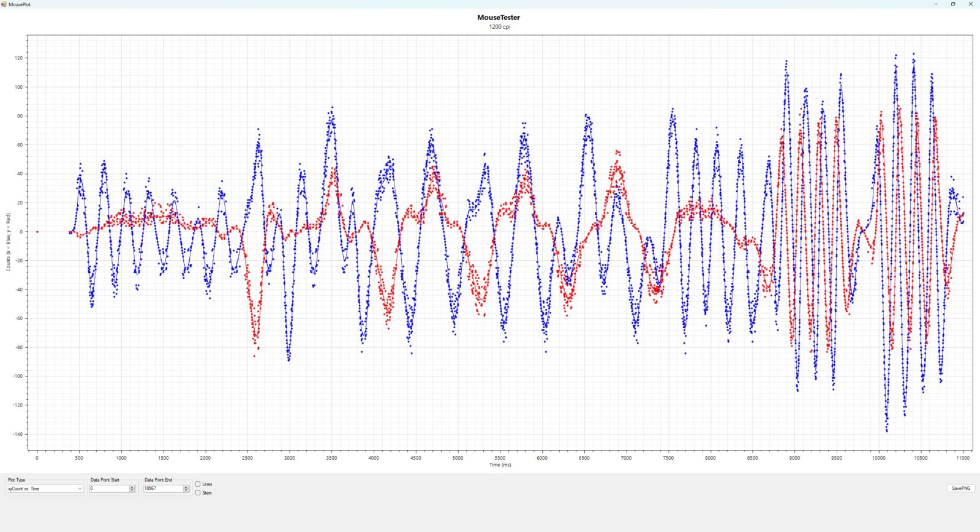Viewport: 980px width, 532px height.
Task: Decrease Data Point End using down arrow
Action: (x=186, y=490)
